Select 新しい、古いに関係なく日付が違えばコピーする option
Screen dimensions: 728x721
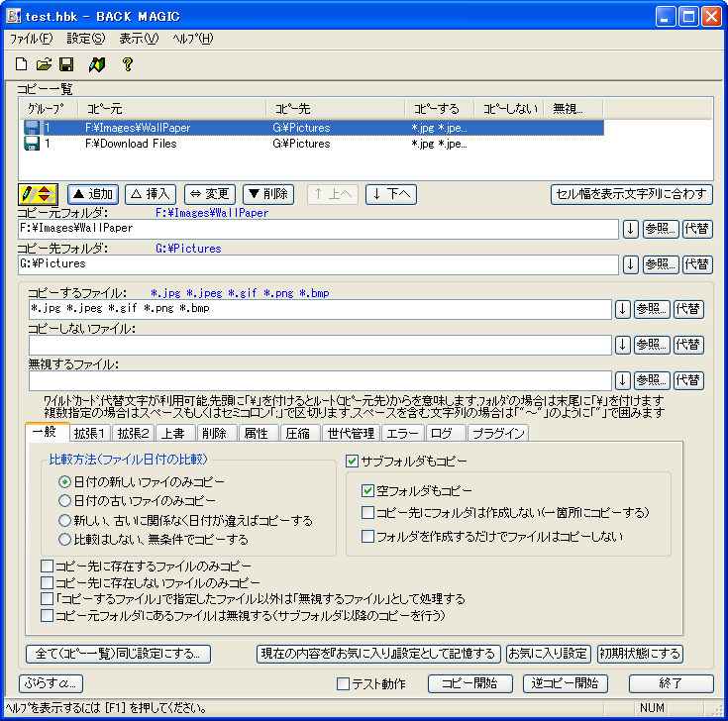(64, 520)
